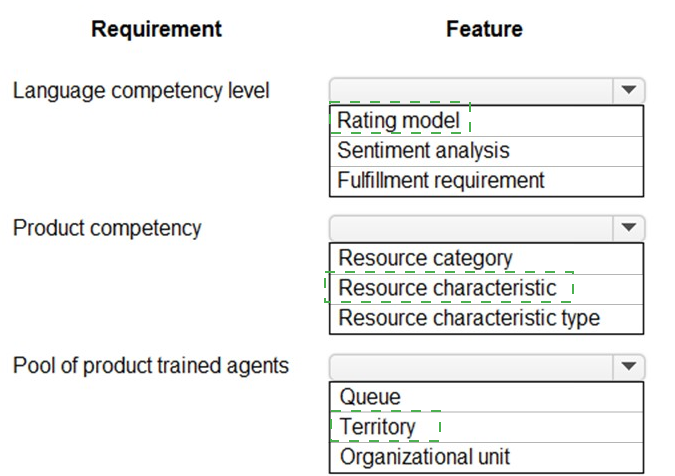Select the Organizational unit option
The image size is (675, 476).
click(x=486, y=457)
